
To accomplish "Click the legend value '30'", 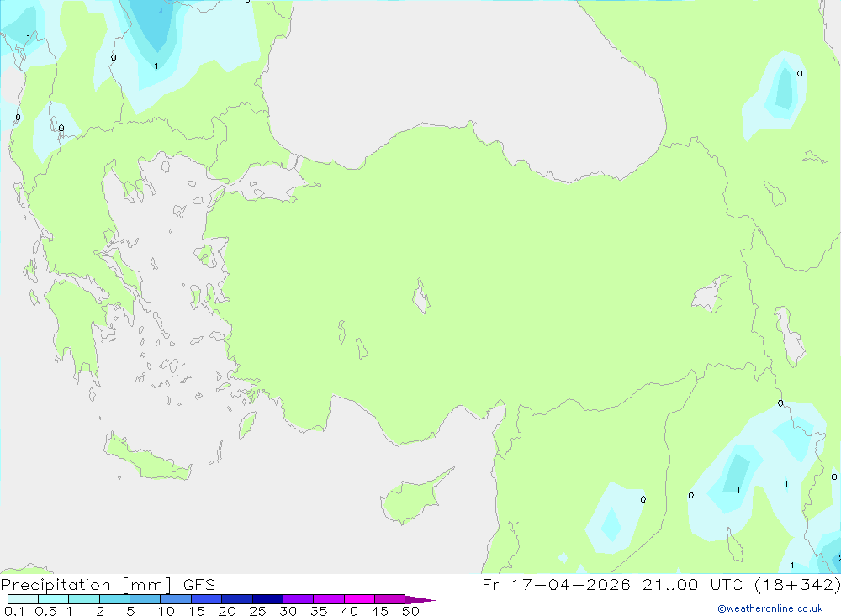I will [288, 611].
